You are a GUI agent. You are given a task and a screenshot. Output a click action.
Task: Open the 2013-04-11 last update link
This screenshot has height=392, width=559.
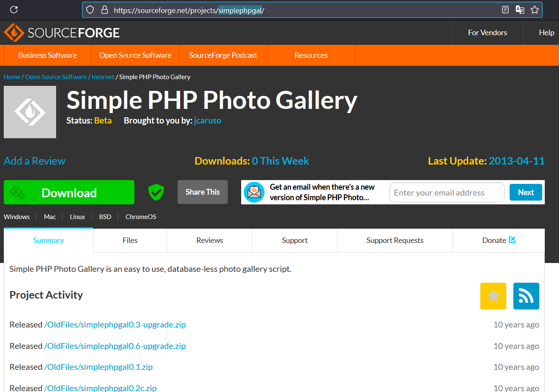tap(517, 161)
